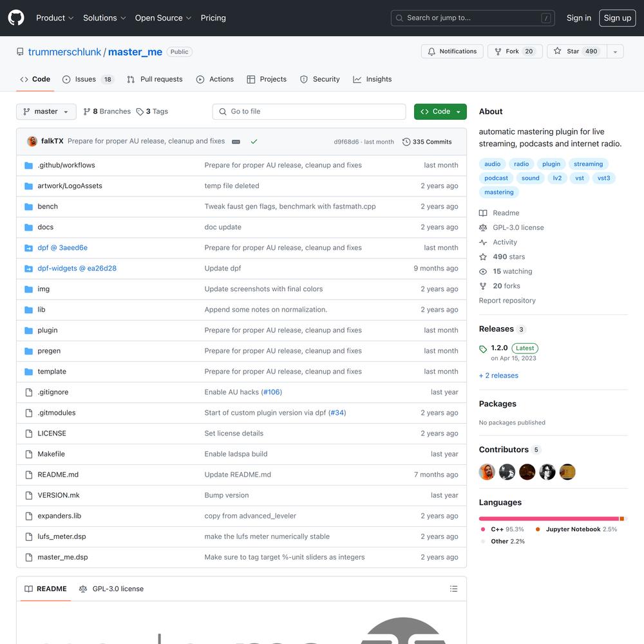Click the LICENSE file icon
The height and width of the screenshot is (644, 644).
[x=29, y=433]
